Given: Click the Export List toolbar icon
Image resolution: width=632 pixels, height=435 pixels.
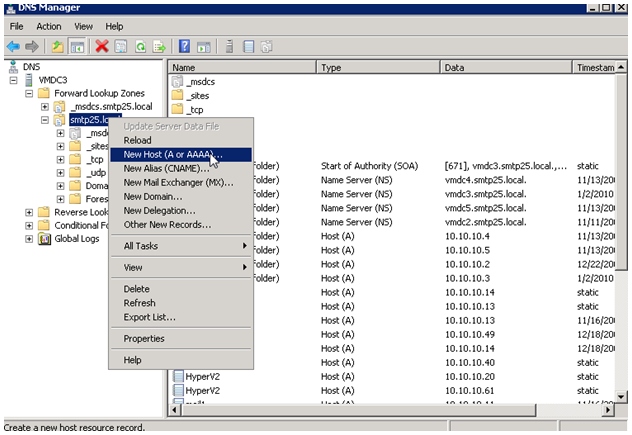Looking at the screenshot, I should (x=159, y=47).
